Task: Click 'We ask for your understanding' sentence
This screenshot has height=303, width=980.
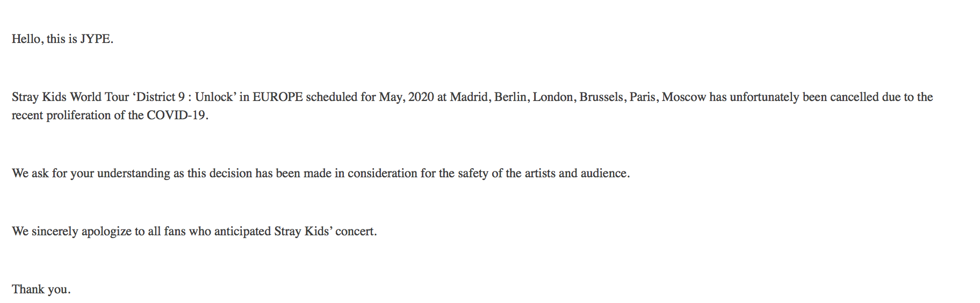Action: tap(321, 174)
